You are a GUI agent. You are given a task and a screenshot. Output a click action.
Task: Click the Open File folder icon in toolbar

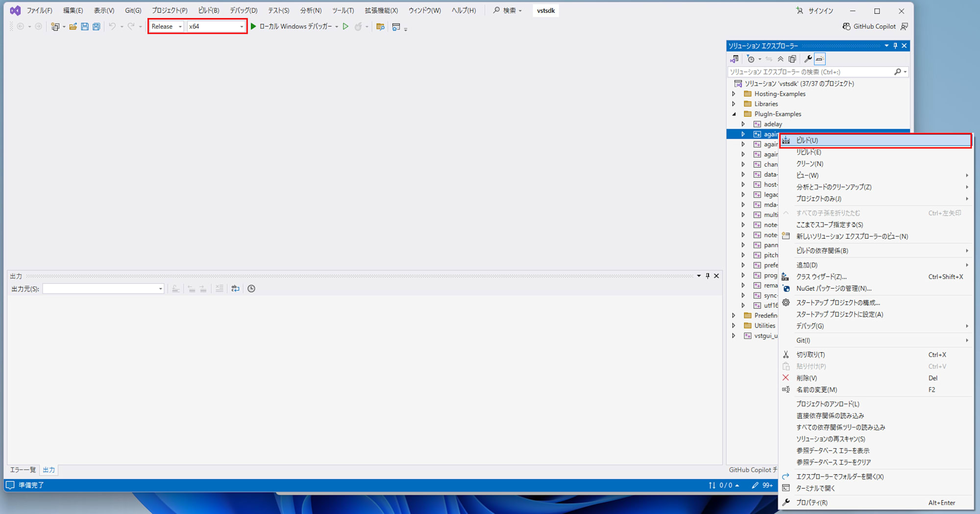[x=73, y=26]
